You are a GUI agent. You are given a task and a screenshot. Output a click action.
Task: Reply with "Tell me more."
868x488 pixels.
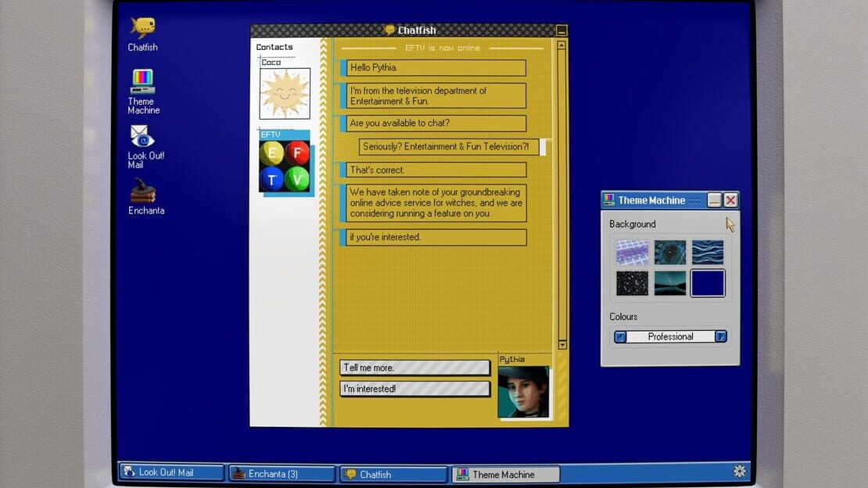tap(414, 368)
